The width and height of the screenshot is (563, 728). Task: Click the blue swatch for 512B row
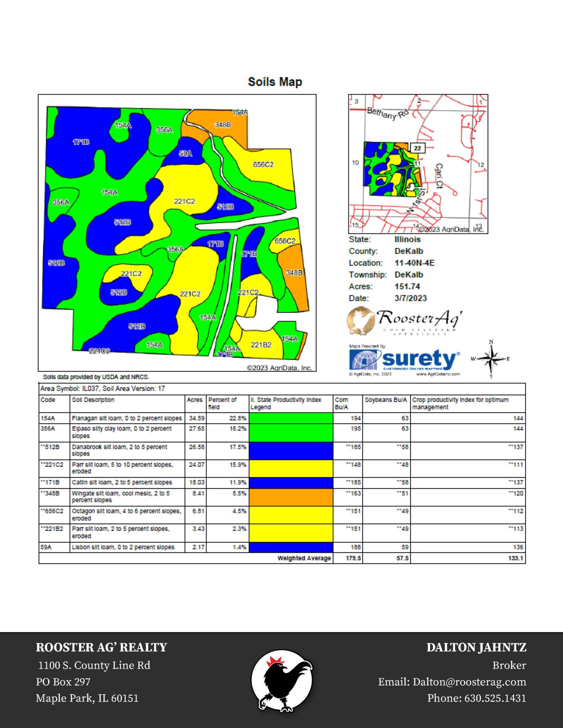[291, 451]
